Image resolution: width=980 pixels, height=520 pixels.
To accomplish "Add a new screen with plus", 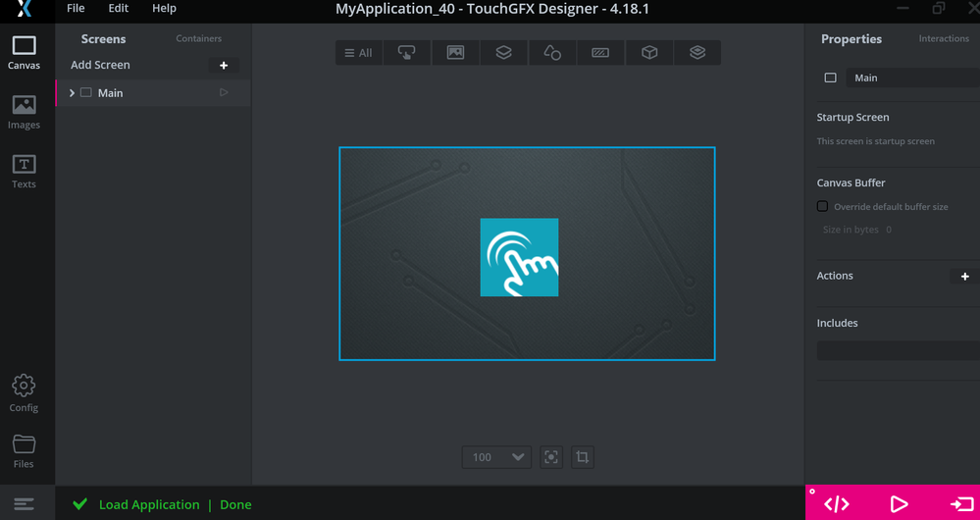I will 224,65.
